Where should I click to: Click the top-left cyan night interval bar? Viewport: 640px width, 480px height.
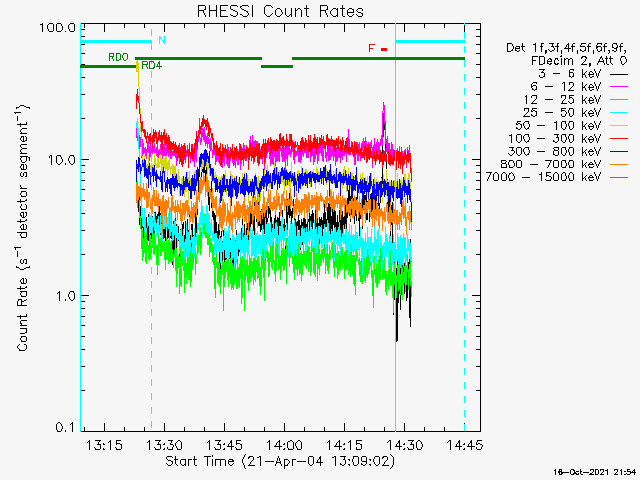pyautogui.click(x=116, y=42)
